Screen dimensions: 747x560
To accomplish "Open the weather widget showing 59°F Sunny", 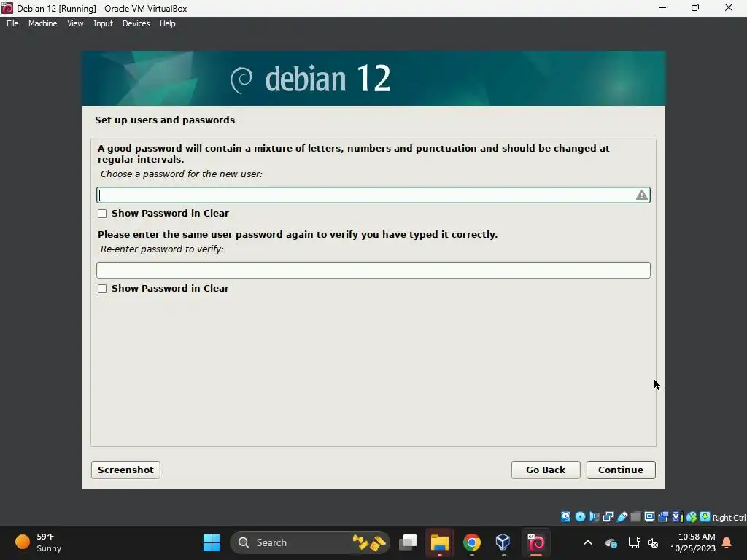I will (38, 542).
